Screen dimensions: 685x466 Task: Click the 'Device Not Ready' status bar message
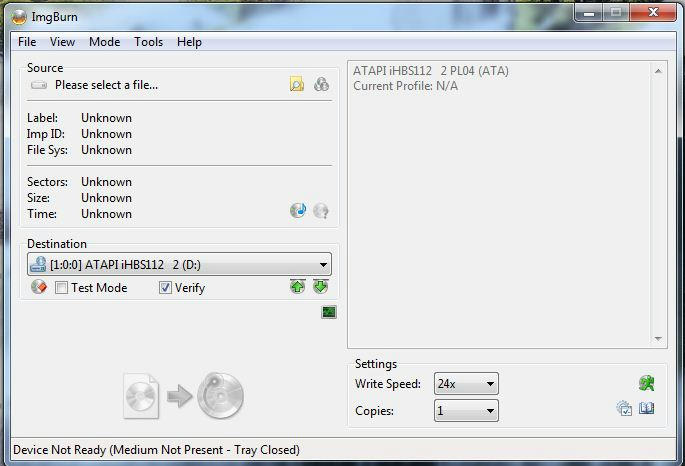(x=156, y=450)
